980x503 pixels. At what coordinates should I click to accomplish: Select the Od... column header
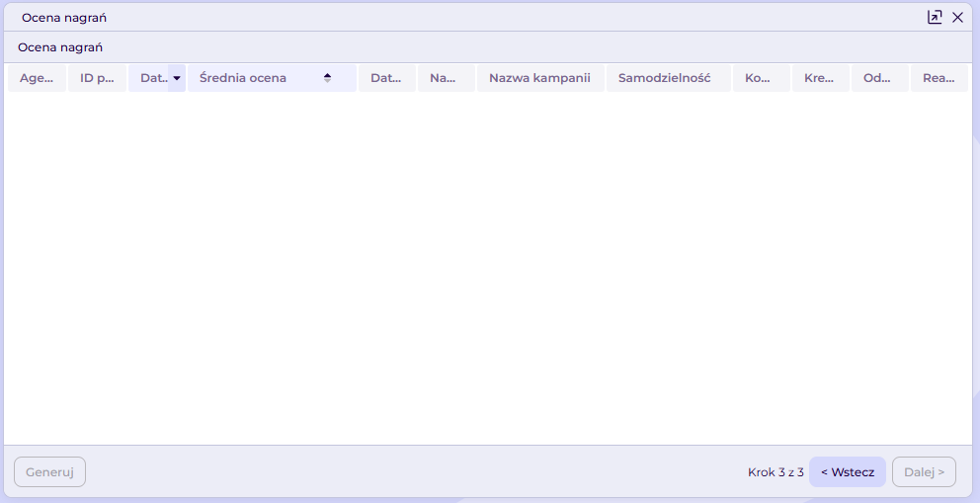[x=880, y=78]
